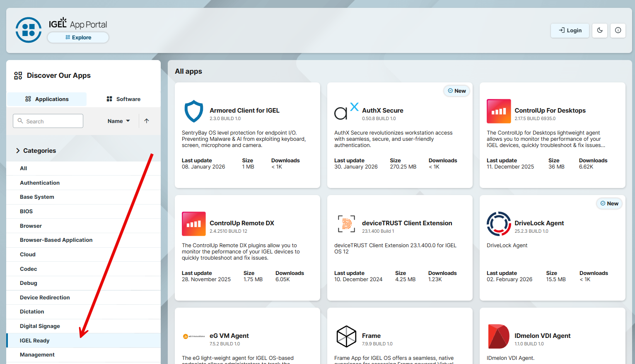Choose the Browser-Based Application category
Viewport: 635px width, 364px height.
[56, 240]
